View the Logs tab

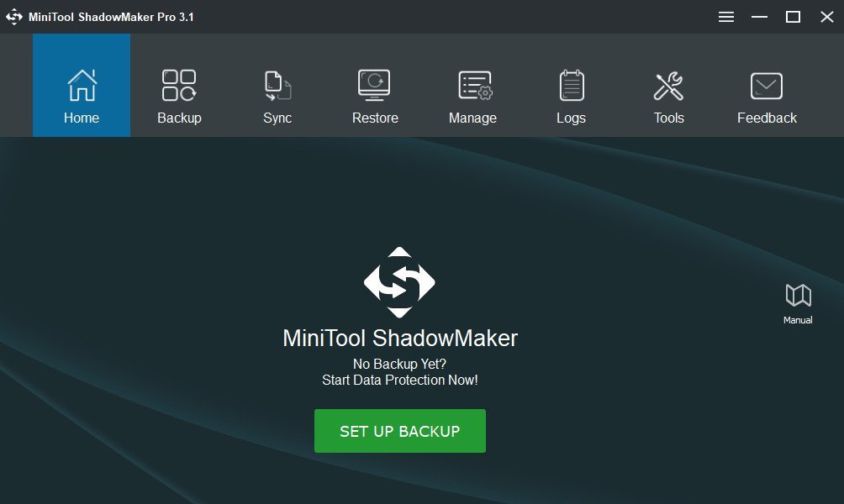(571, 85)
